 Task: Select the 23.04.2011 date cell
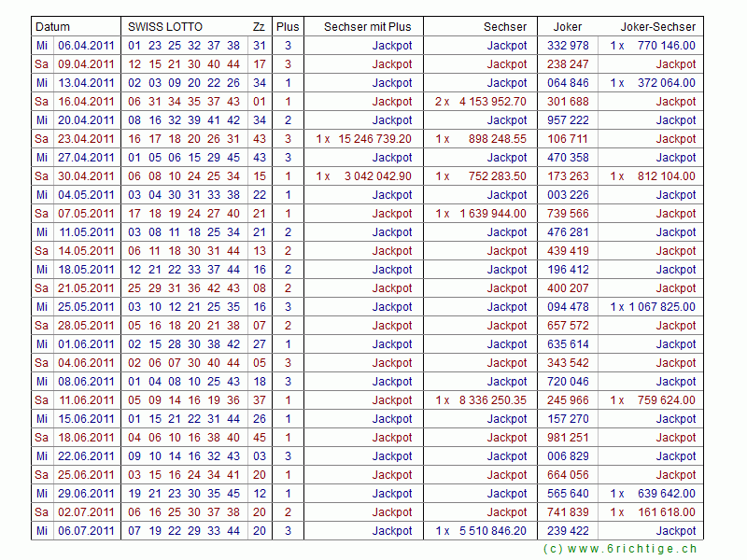tap(86, 139)
